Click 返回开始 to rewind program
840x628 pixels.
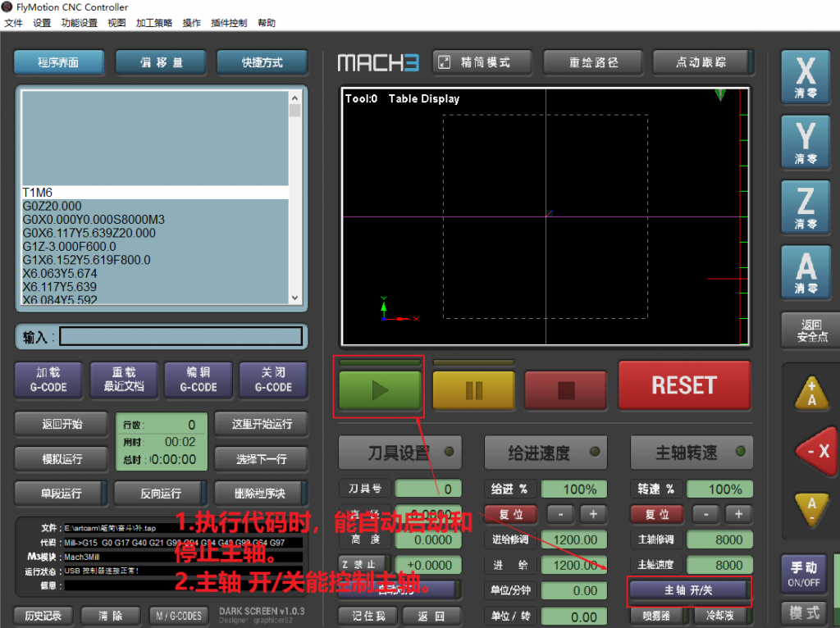tap(62, 424)
